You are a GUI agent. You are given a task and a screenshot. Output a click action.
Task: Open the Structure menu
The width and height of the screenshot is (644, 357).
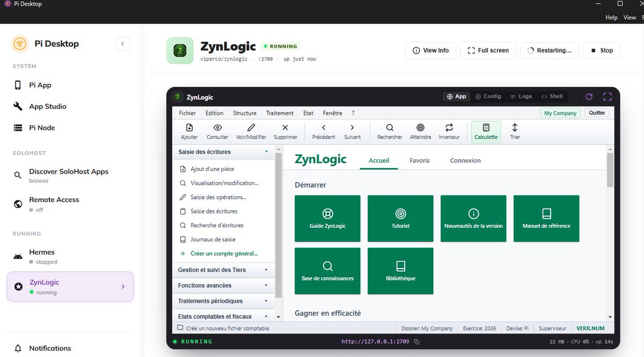point(245,113)
